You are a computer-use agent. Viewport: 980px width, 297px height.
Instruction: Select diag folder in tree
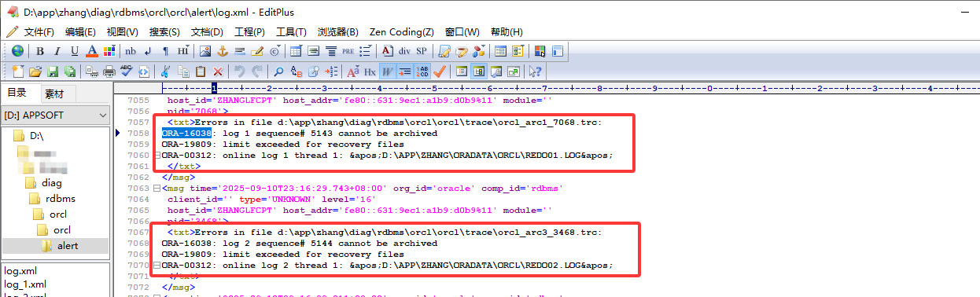(x=52, y=183)
